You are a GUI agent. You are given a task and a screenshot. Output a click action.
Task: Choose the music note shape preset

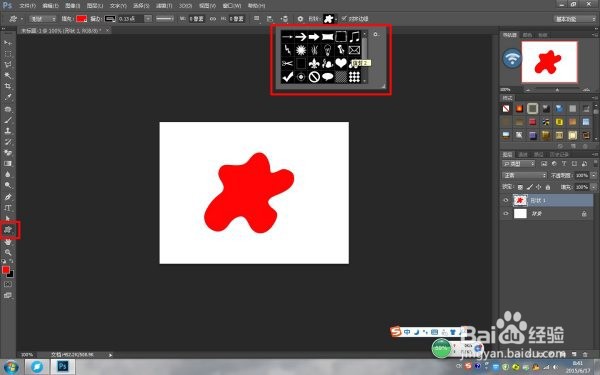(354, 37)
